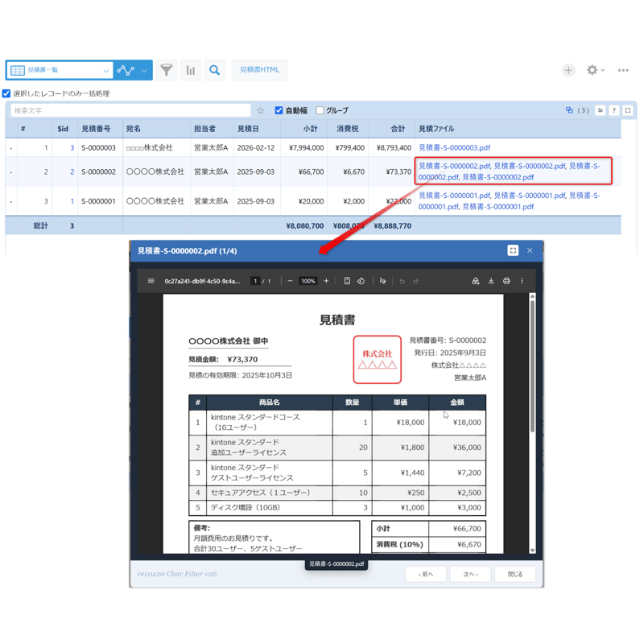This screenshot has height=644, width=644.
Task: Click the PDF fit-to-page icon
Action: (347, 281)
